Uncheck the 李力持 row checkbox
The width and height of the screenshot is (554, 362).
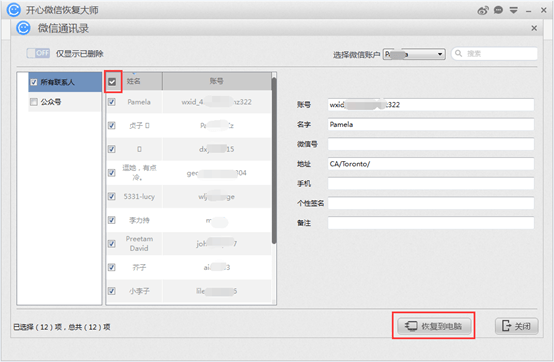point(112,220)
